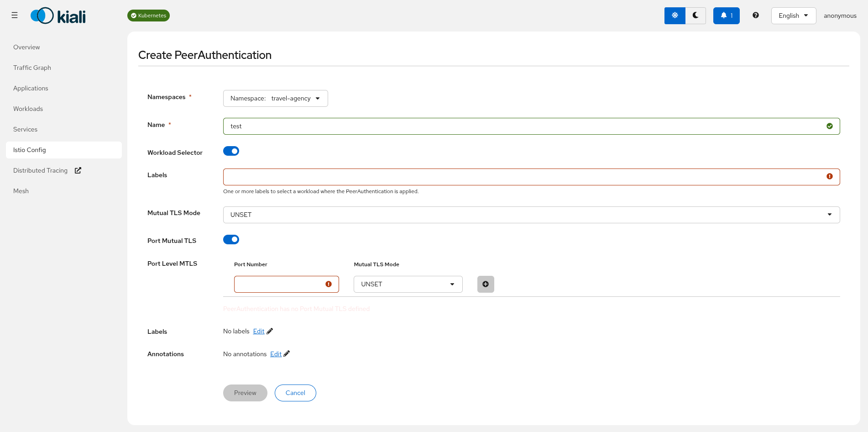868x432 pixels.
Task: Open Distributed Tracing via external link icon
Action: (x=78, y=170)
